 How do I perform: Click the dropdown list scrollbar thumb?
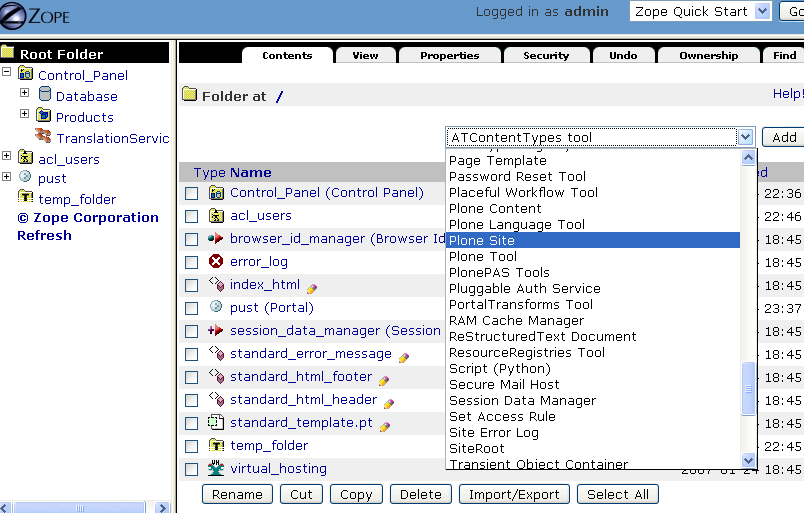pyautogui.click(x=749, y=388)
